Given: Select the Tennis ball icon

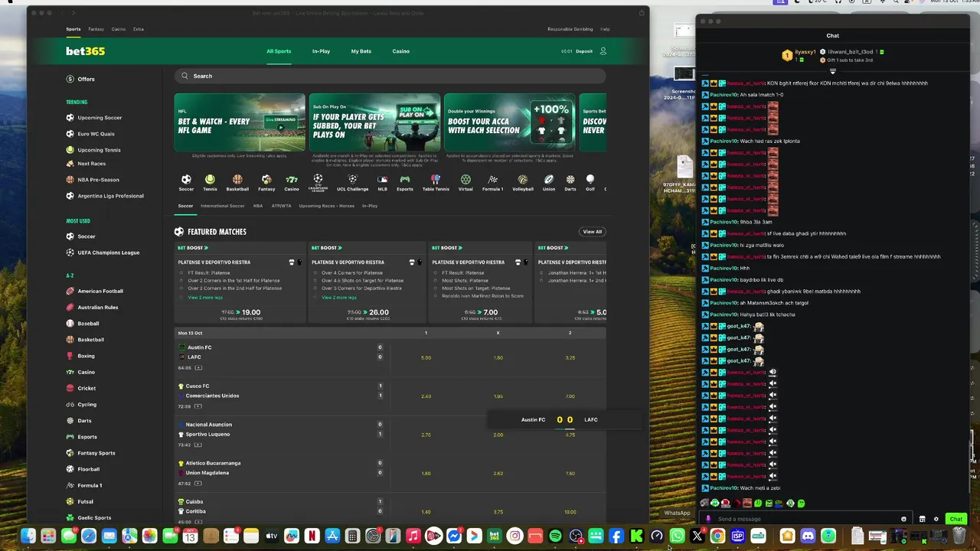Looking at the screenshot, I should [210, 180].
